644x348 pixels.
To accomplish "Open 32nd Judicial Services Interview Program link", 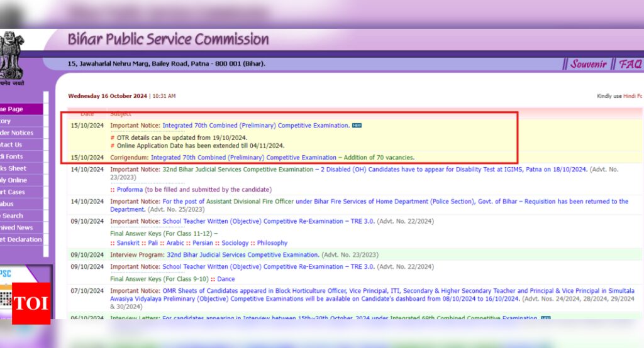I will 243,255.
